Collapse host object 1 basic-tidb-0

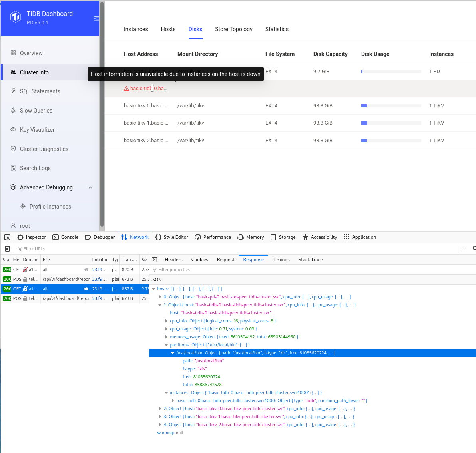click(160, 305)
